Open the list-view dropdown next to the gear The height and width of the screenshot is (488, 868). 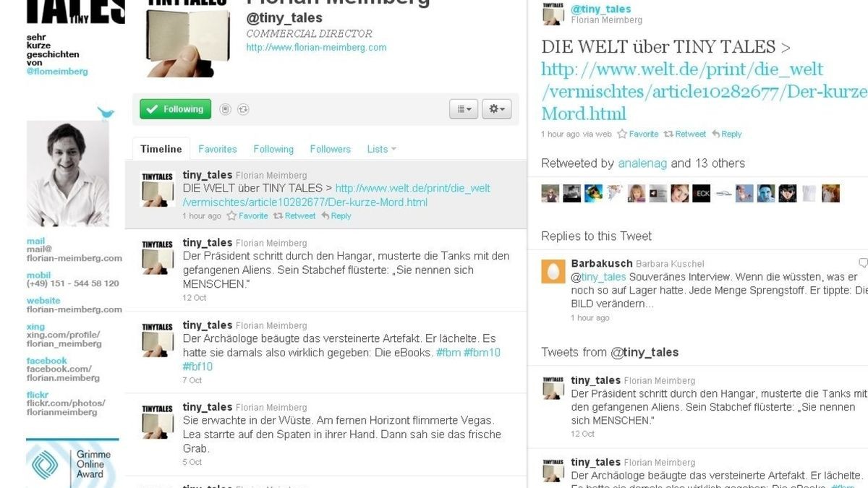coord(463,108)
